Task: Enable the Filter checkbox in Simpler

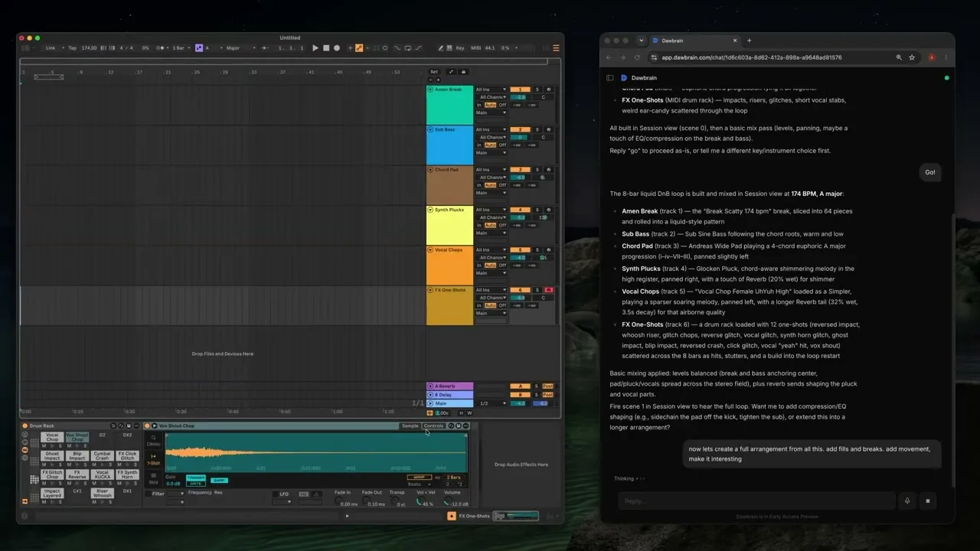Action: [149, 494]
